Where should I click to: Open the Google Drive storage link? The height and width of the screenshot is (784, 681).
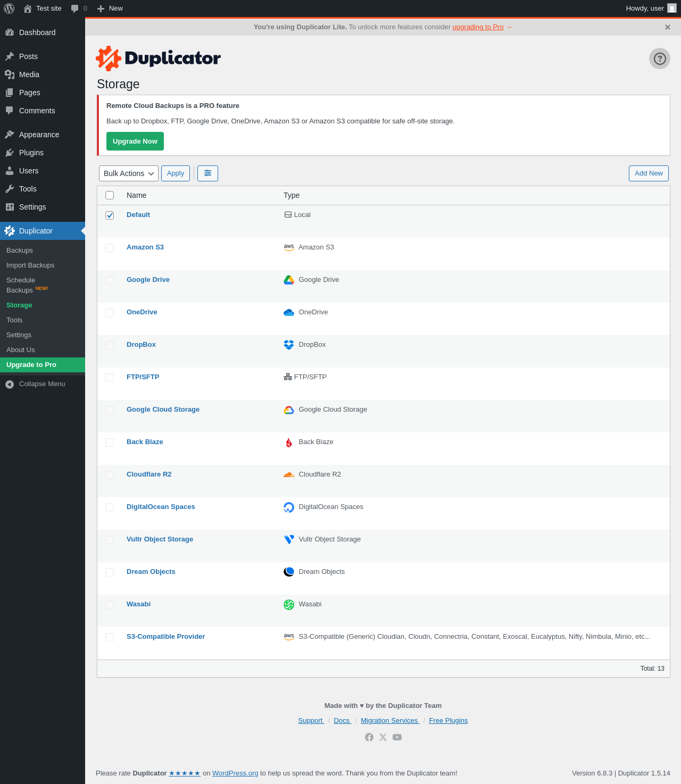148,280
